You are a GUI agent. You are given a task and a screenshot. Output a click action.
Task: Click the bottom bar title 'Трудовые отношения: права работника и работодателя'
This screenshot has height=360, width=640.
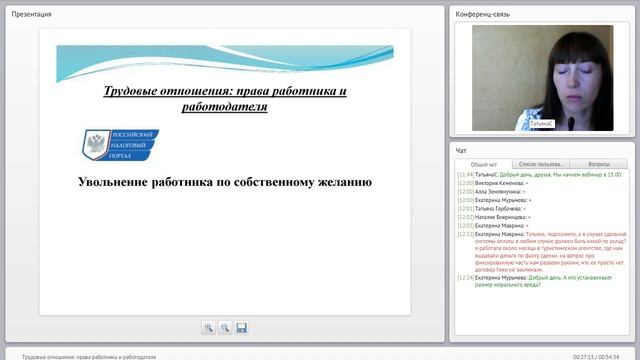89,357
